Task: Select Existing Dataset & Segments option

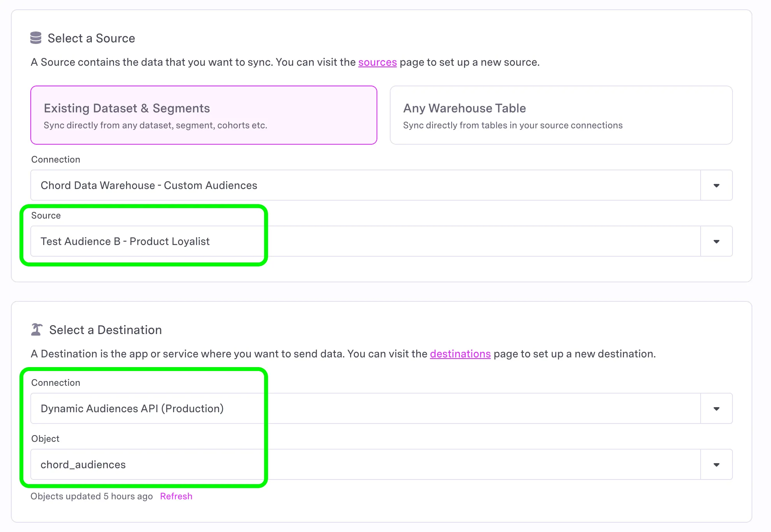Action: point(204,115)
